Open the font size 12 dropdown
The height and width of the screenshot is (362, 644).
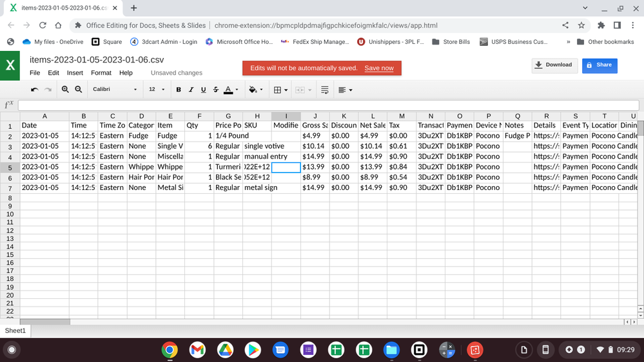(157, 90)
